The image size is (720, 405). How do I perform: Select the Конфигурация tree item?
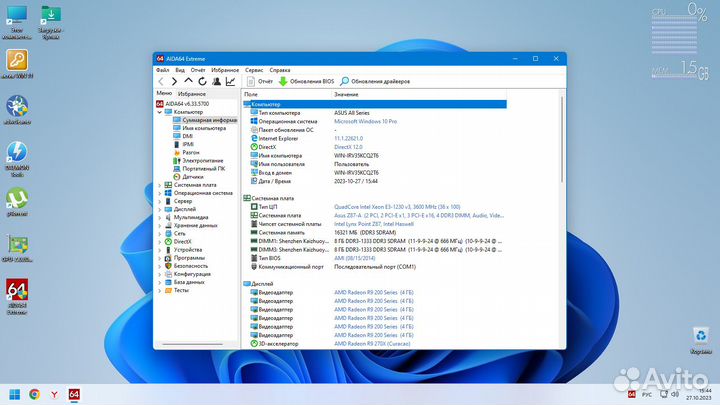pos(188,274)
